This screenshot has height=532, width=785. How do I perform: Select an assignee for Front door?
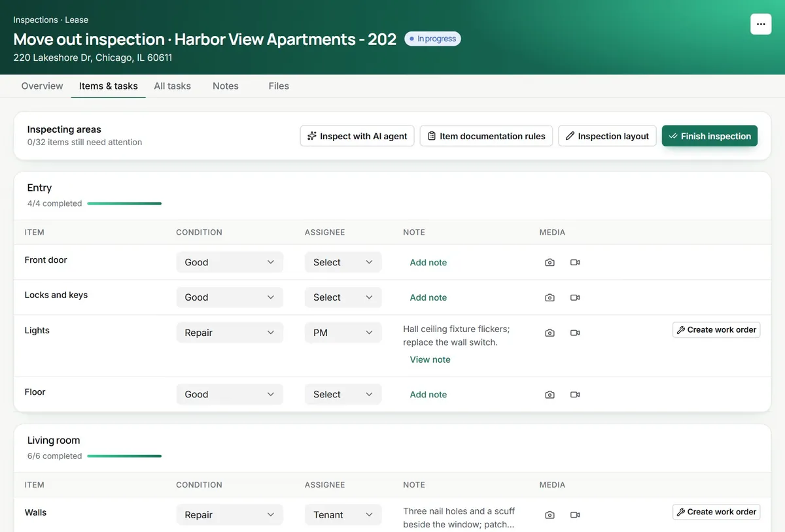[343, 262]
